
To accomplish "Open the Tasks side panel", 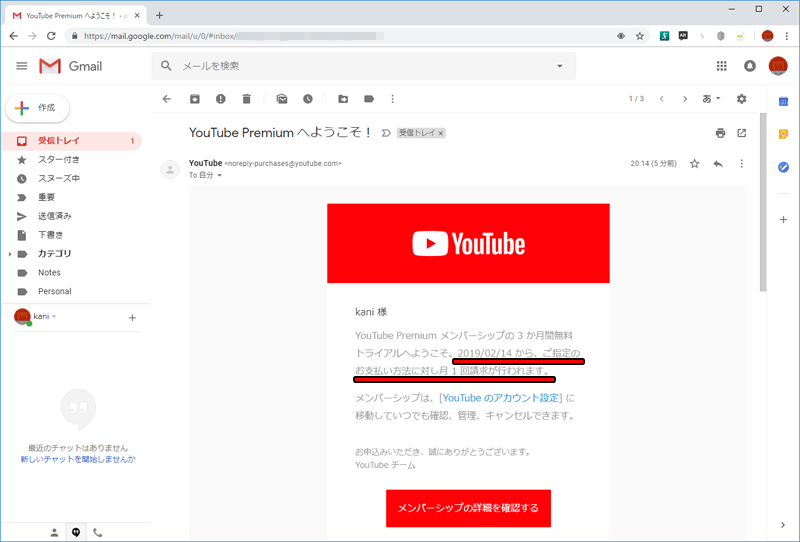I will pos(783,167).
